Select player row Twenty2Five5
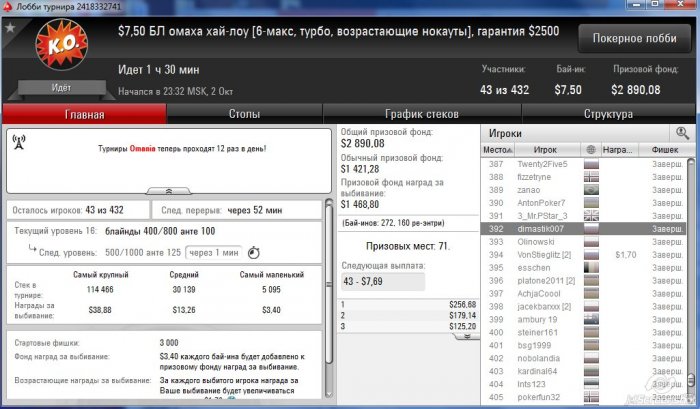The image size is (700, 409). (583, 164)
